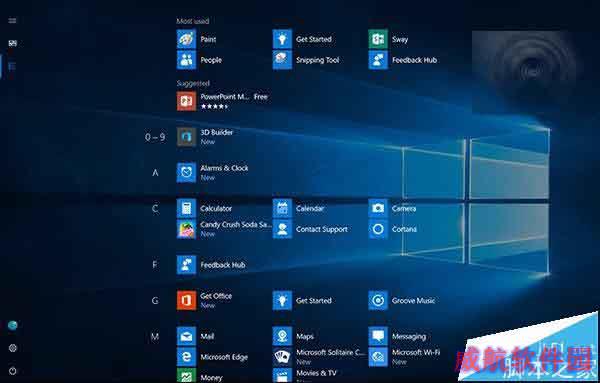This screenshot has width=600, height=383.
Task: Open the Movies & TV icon
Action: tap(282, 375)
